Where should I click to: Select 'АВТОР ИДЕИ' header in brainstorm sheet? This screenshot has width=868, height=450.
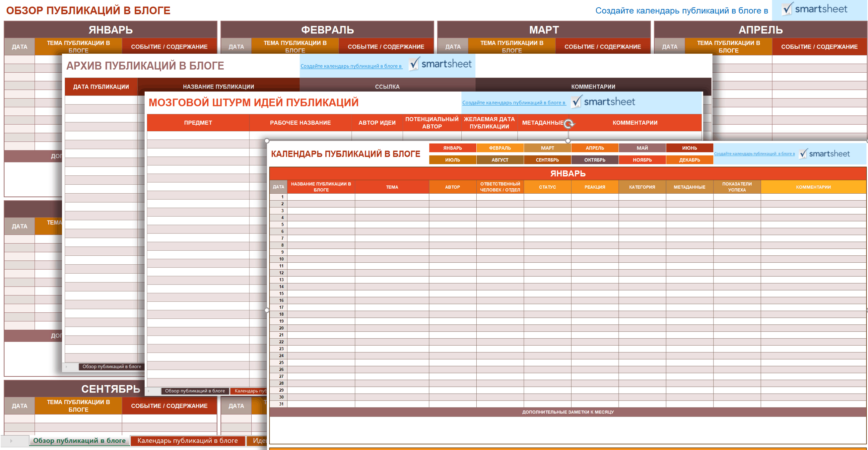[x=377, y=123]
